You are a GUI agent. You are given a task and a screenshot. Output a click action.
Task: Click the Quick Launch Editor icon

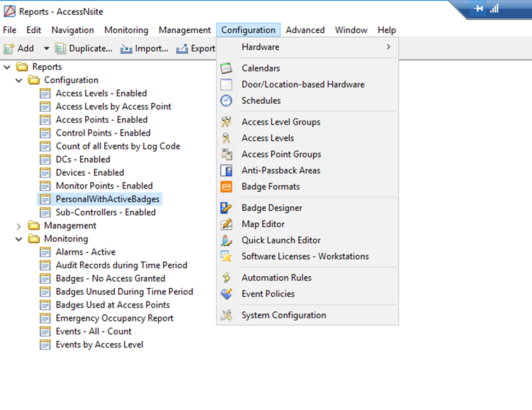point(226,240)
